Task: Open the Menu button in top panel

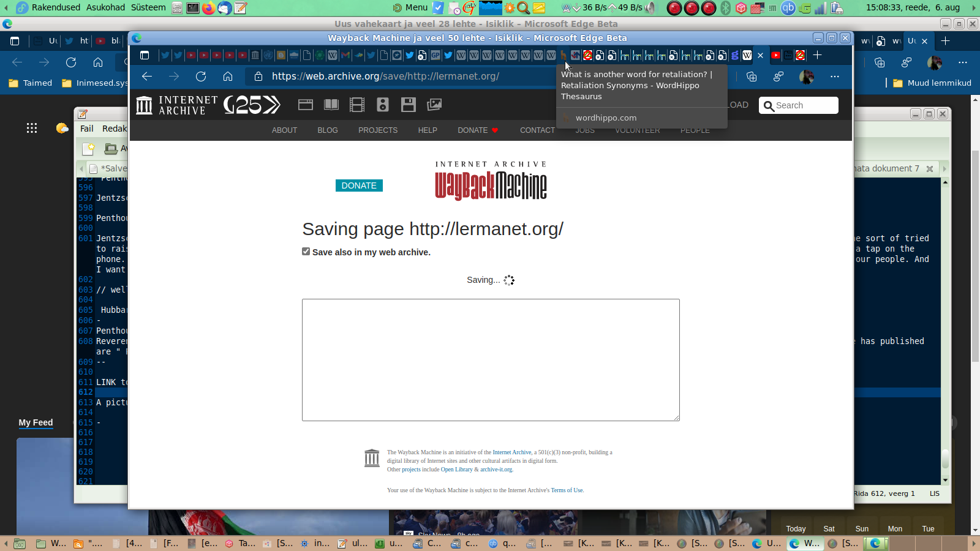Action: (410, 7)
